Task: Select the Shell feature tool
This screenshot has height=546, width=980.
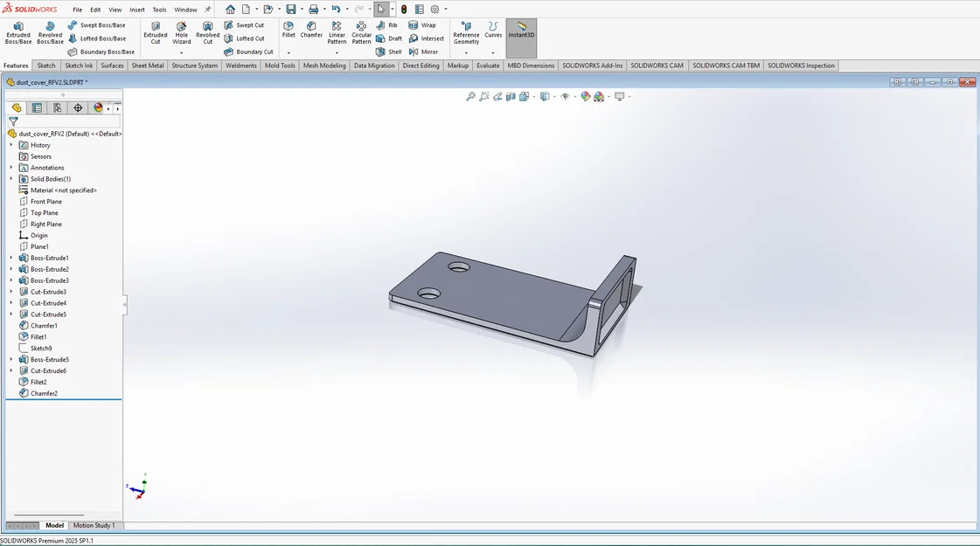Action: (x=389, y=52)
